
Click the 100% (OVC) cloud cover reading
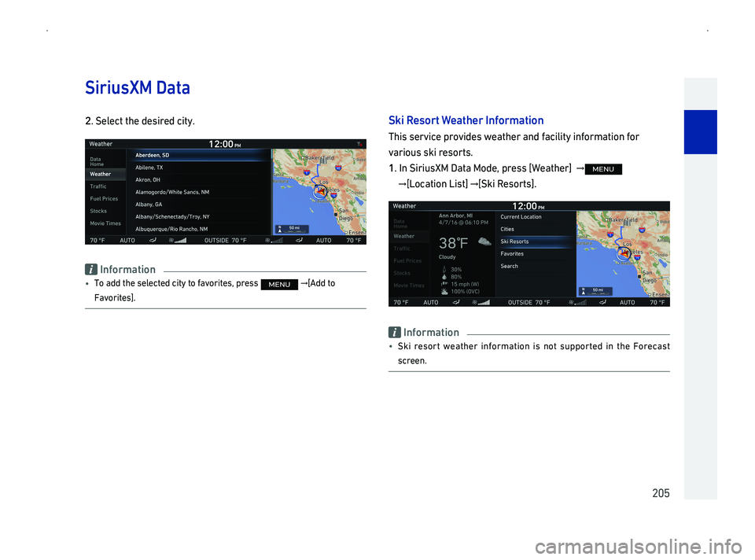click(x=465, y=292)
